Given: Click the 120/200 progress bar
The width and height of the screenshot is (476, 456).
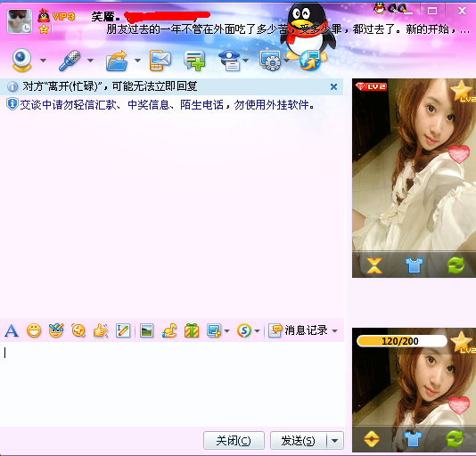Looking at the screenshot, I should (402, 341).
